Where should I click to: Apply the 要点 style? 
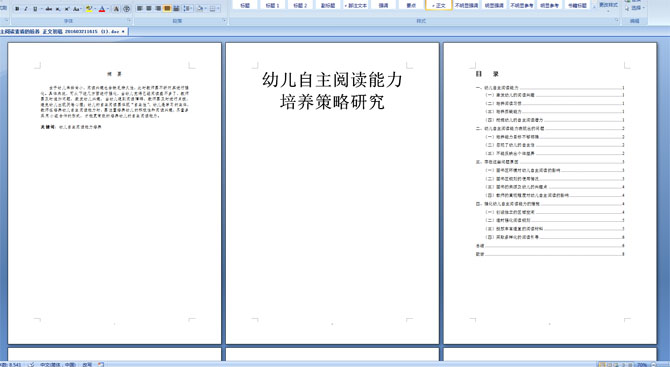[x=411, y=5]
